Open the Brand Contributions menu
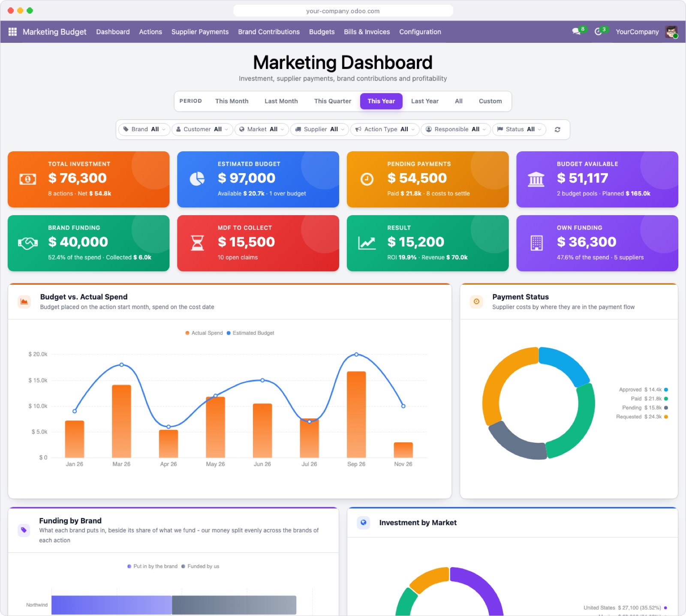Image resolution: width=686 pixels, height=616 pixels. (269, 32)
